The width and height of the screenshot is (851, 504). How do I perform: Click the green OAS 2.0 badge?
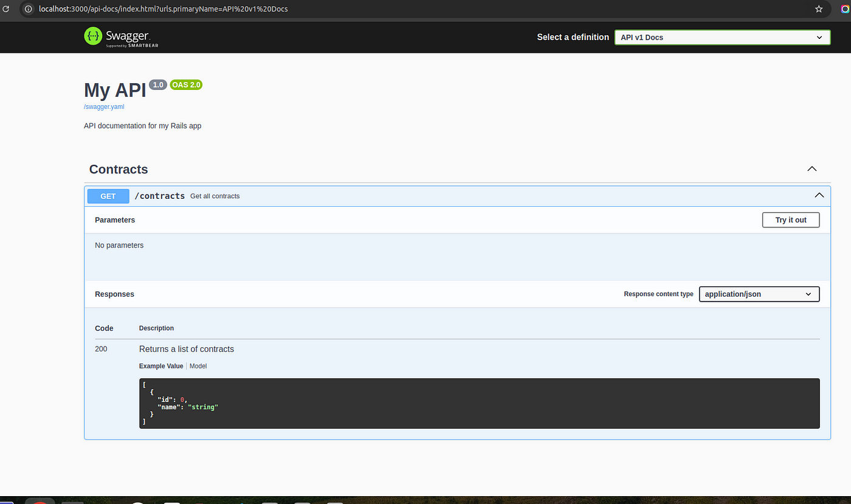pyautogui.click(x=186, y=85)
